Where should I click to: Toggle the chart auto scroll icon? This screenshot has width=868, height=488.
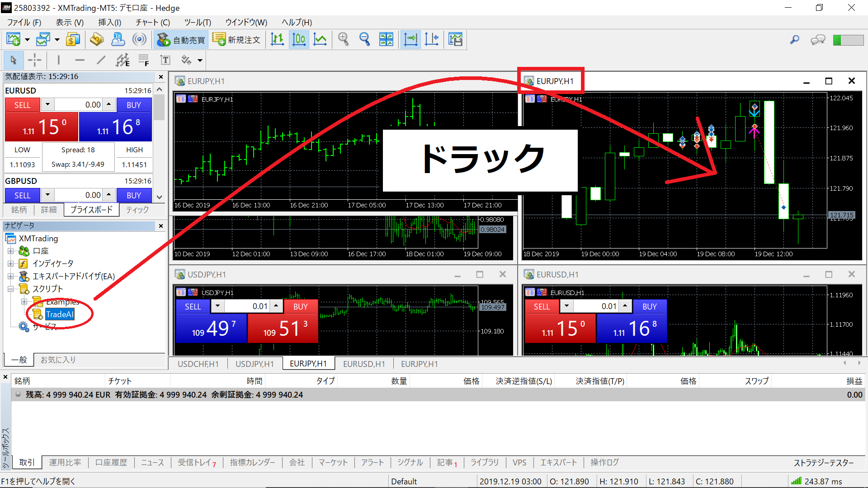pos(410,40)
